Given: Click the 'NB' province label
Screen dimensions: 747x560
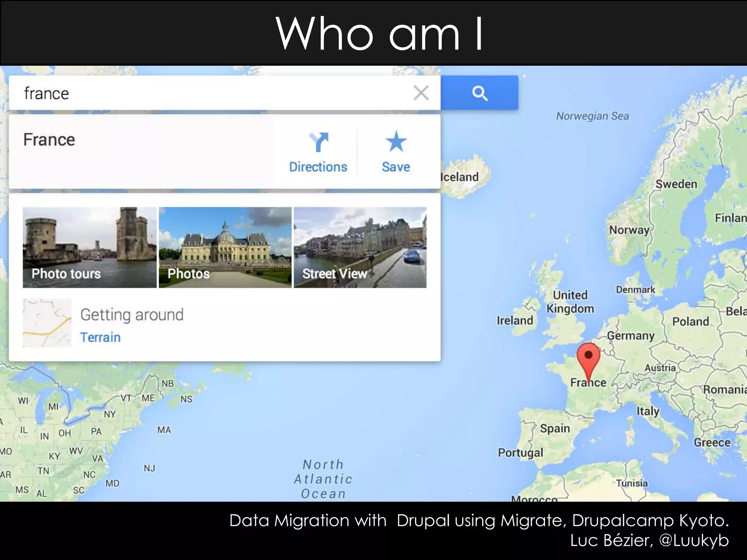Looking at the screenshot, I should pos(168,384).
